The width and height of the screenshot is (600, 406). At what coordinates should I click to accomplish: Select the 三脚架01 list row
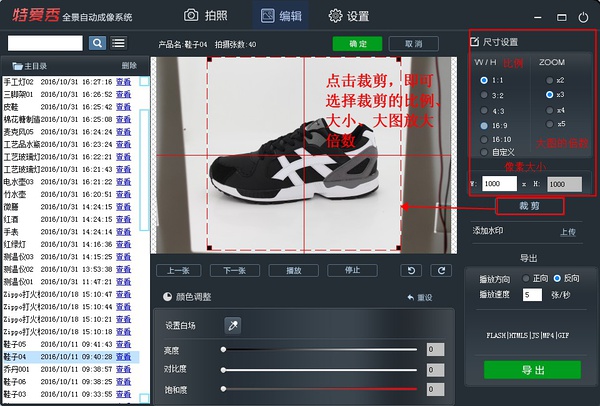click(71, 95)
